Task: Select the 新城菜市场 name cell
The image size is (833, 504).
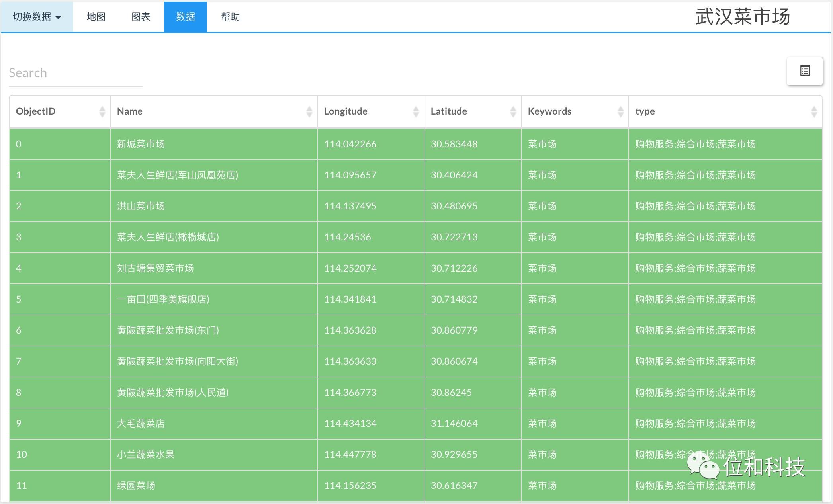Action: coord(214,144)
